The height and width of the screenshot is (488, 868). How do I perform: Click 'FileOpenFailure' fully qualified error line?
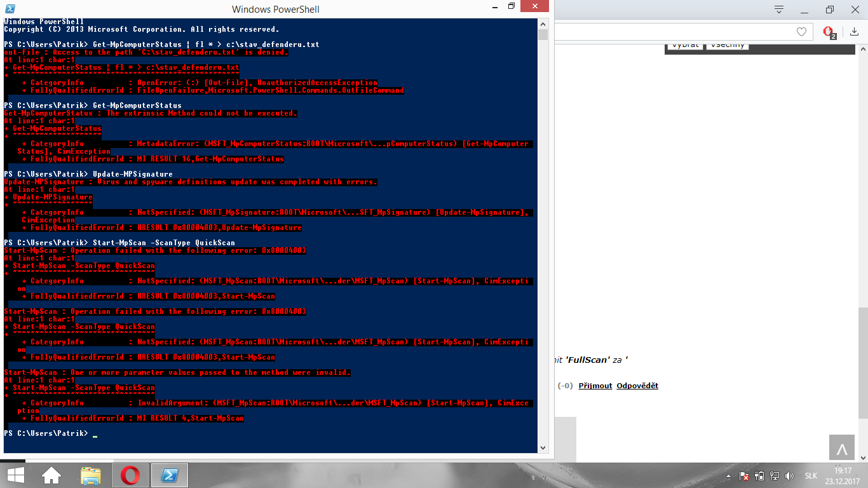(x=213, y=90)
